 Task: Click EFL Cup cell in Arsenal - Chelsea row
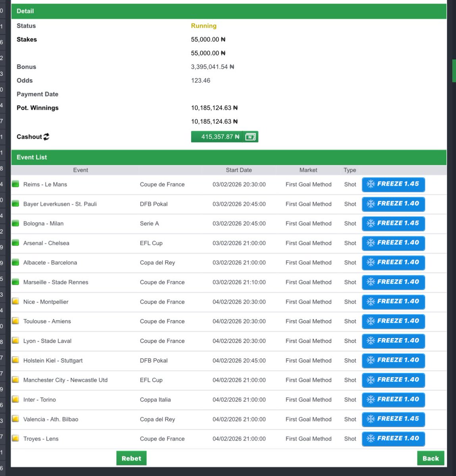pos(151,243)
